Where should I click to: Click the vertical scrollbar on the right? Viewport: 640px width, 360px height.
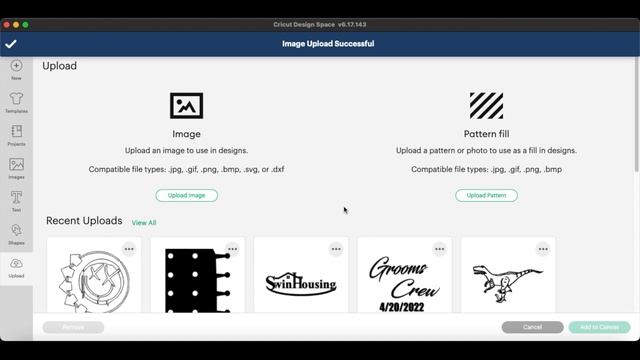tap(637, 114)
